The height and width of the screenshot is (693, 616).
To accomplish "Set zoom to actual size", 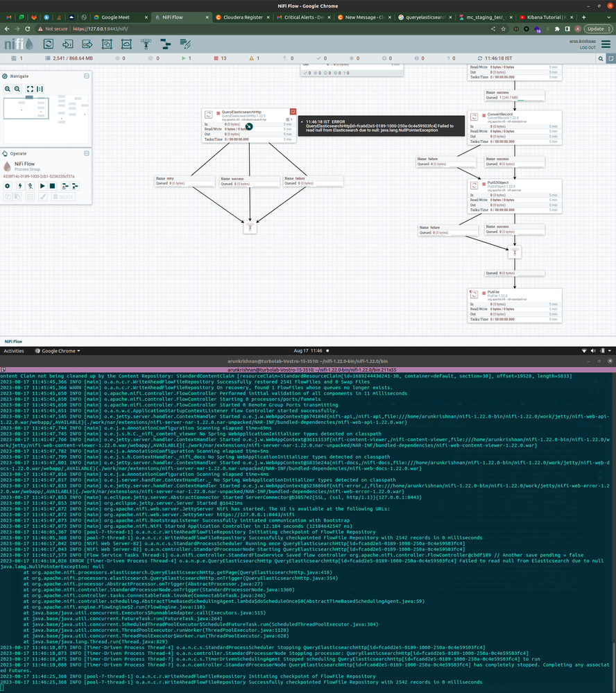I will (40, 89).
